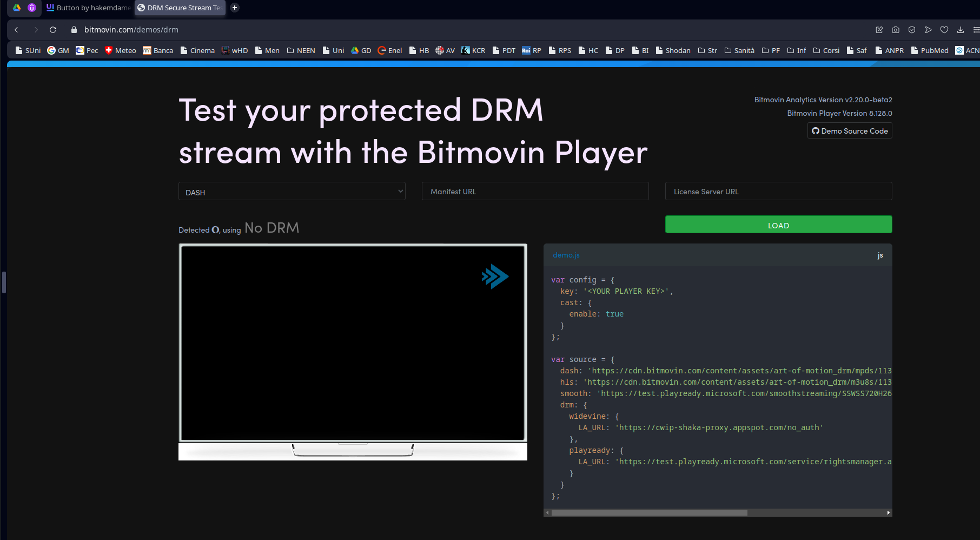Open the ANPR bookmark

889,50
